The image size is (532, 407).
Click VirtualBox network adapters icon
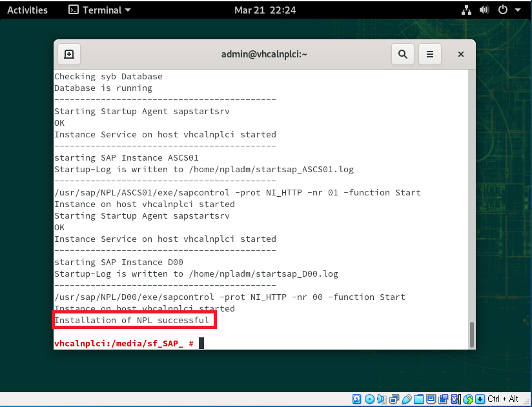pos(394,399)
